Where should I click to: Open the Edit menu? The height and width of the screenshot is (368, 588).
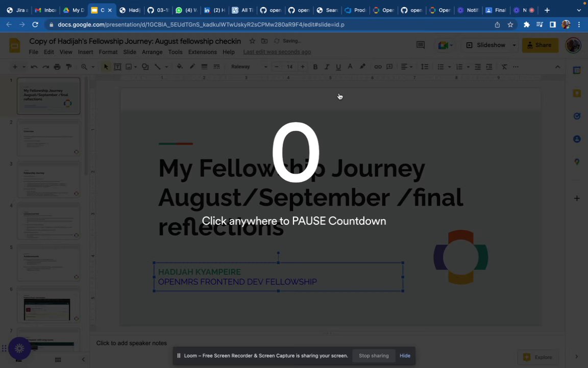(49, 52)
